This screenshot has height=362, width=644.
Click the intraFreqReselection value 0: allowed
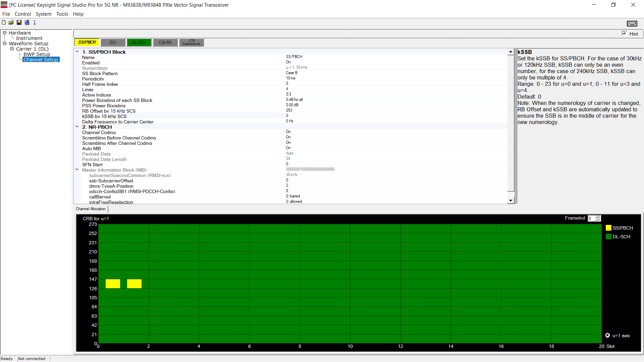tap(294, 201)
